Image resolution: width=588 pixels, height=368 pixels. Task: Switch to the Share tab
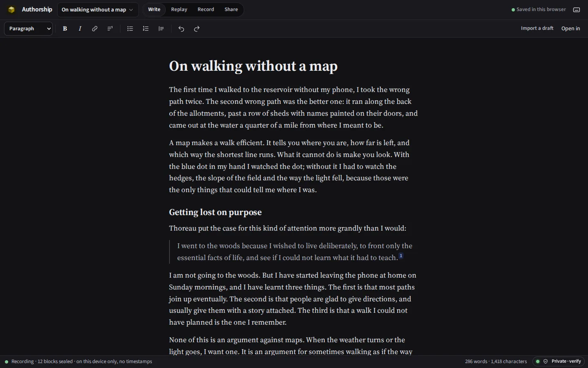(231, 9)
